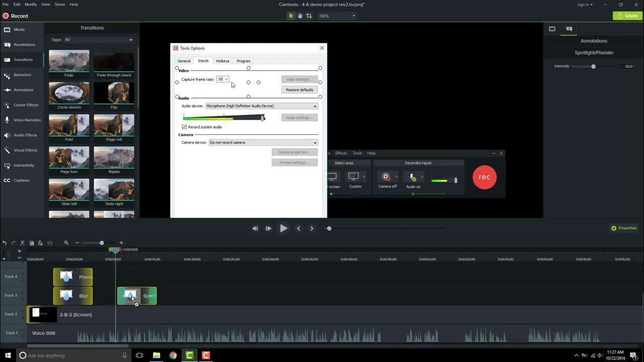This screenshot has height=362, width=644.
Task: Click the Record button at top left
Action: (x=15, y=16)
